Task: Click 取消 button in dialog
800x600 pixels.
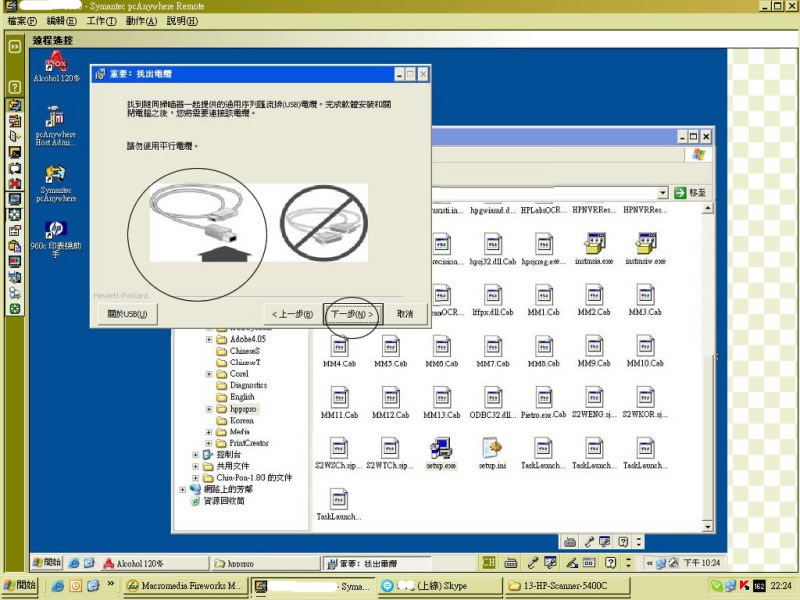Action: pos(405,314)
